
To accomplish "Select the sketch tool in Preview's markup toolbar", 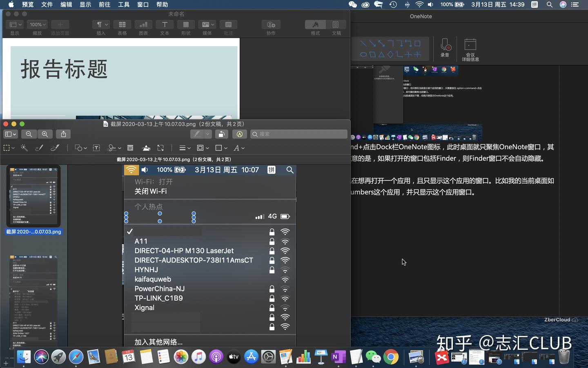I will pos(39,148).
